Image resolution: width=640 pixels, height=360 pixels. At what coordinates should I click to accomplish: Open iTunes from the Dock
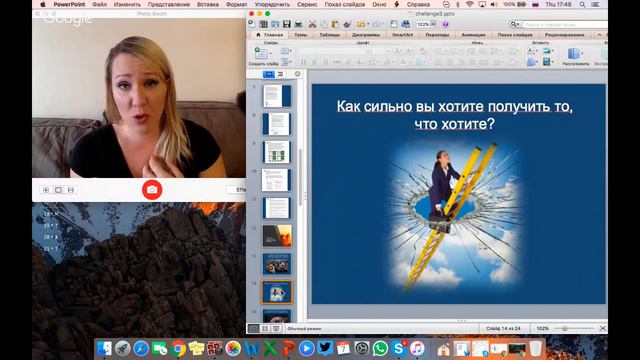point(417,349)
